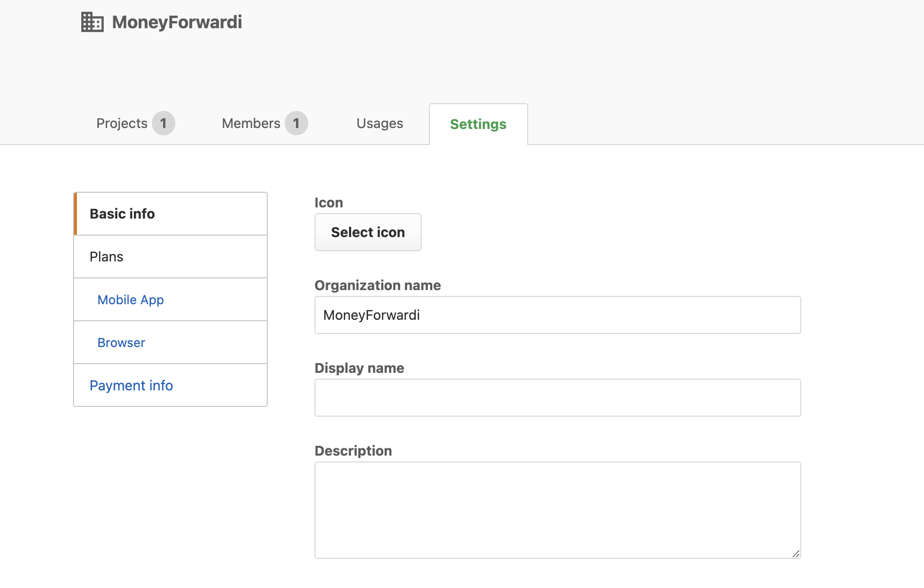Open the Usages tab

click(x=380, y=124)
